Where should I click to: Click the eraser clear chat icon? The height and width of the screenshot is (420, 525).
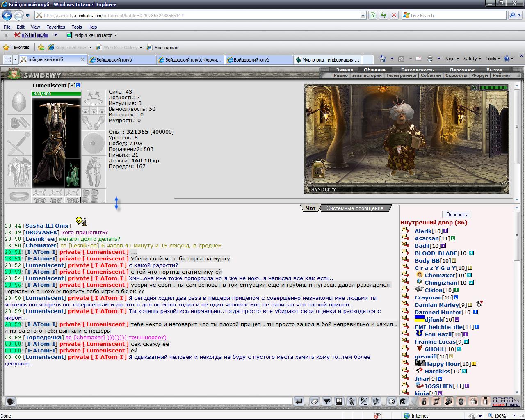(315, 402)
